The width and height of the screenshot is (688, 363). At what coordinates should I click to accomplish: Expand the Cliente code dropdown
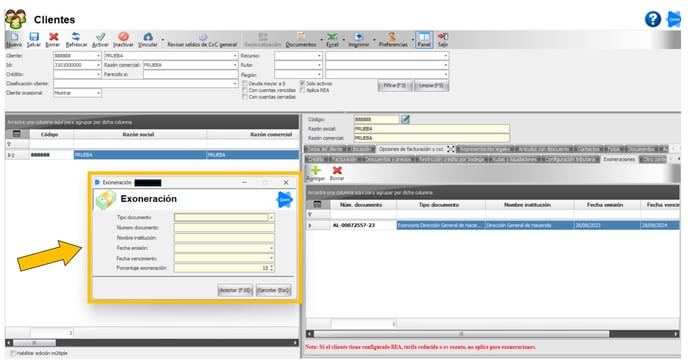click(98, 56)
